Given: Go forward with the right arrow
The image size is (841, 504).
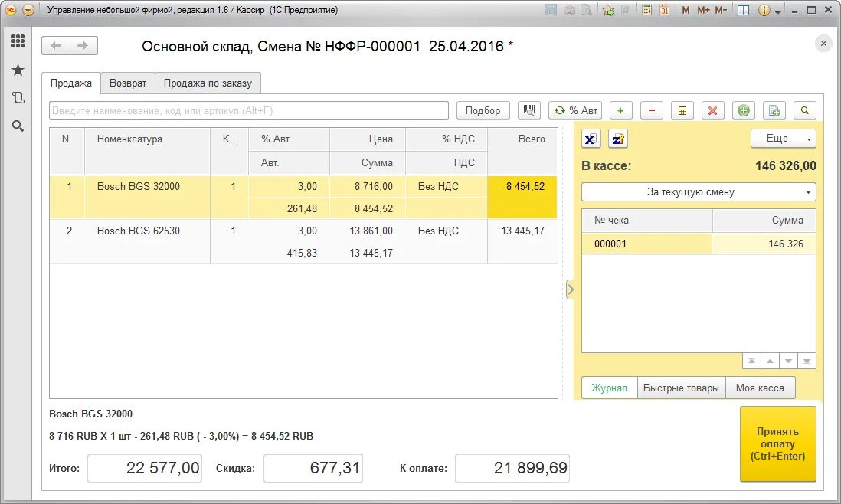Looking at the screenshot, I should pos(83,46).
